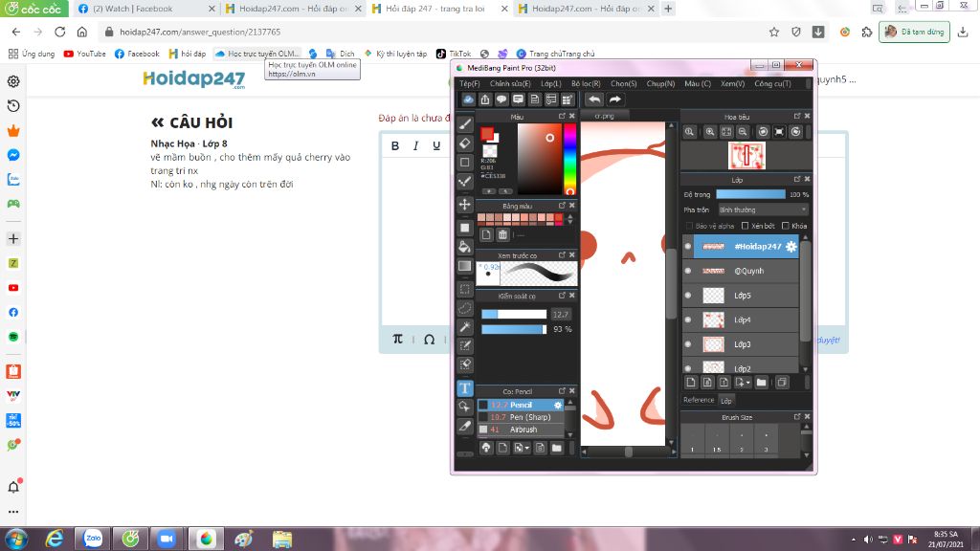The image size is (980, 551).
Task: Click Hoidap247 logo on webpage
Action: pyautogui.click(x=193, y=79)
